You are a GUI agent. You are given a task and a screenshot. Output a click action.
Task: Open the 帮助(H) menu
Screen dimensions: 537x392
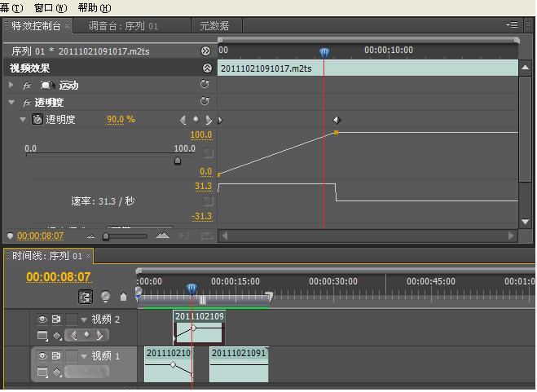(x=95, y=7)
